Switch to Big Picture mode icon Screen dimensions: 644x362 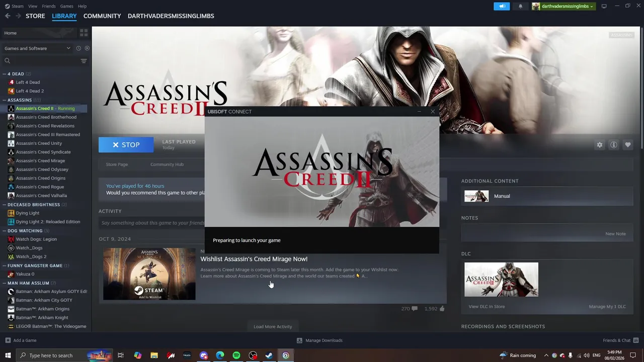pyautogui.click(x=604, y=6)
